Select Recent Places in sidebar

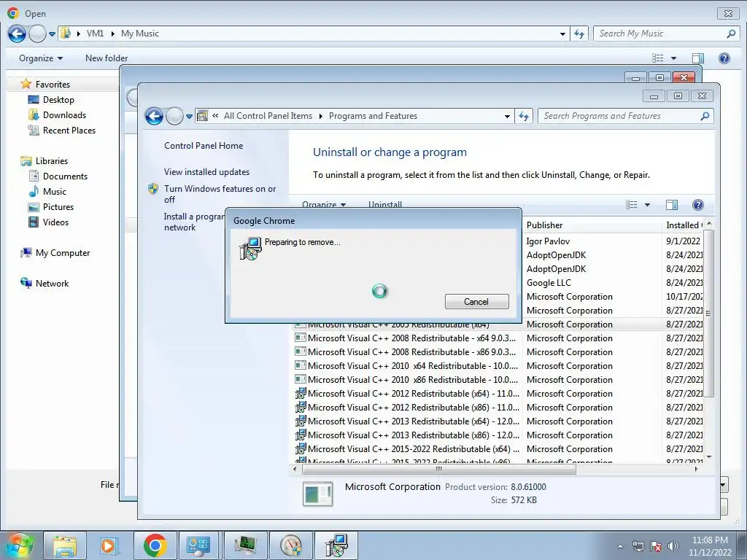[x=69, y=131]
